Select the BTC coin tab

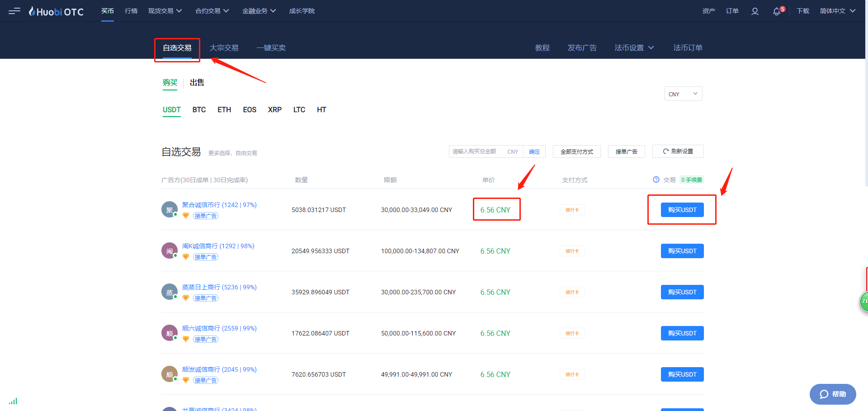click(199, 109)
